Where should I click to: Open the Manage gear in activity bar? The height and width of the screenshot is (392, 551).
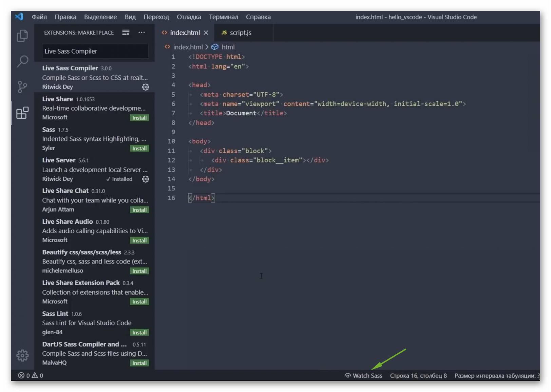tap(22, 355)
